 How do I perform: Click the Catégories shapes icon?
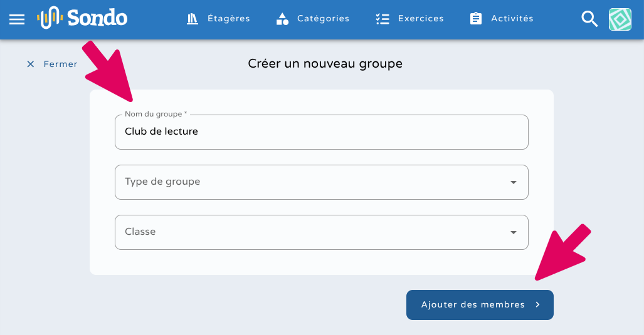coord(282,19)
